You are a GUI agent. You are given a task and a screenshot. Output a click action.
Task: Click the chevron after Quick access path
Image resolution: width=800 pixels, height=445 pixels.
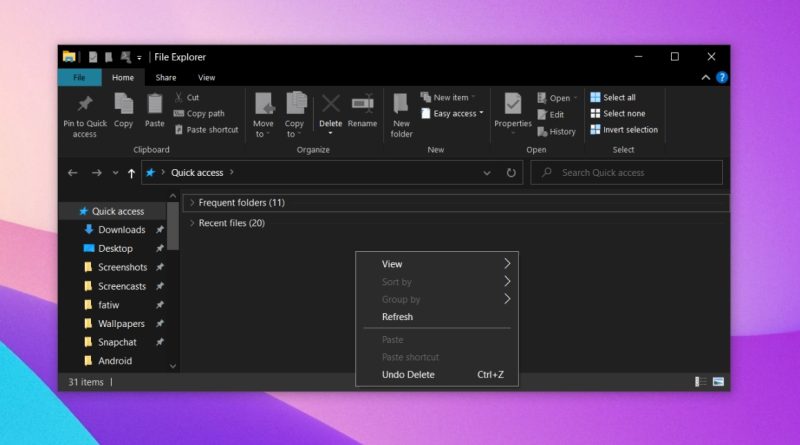coord(232,172)
